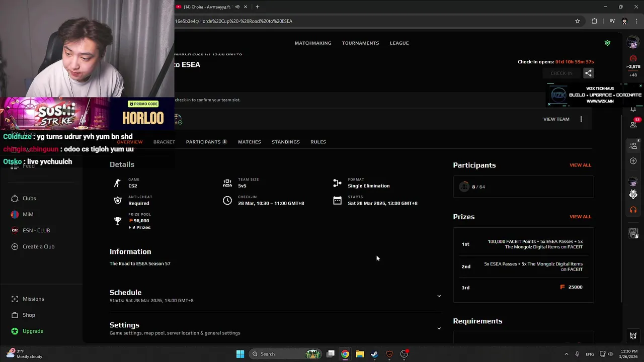Open the FACEIT points balance 2,575
644x362 pixels.
click(633, 66)
